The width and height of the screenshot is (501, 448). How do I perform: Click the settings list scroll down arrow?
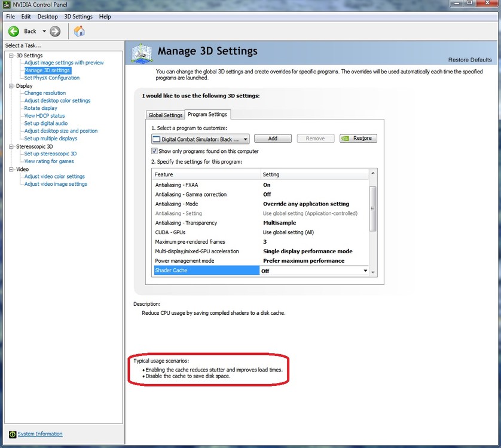[372, 272]
